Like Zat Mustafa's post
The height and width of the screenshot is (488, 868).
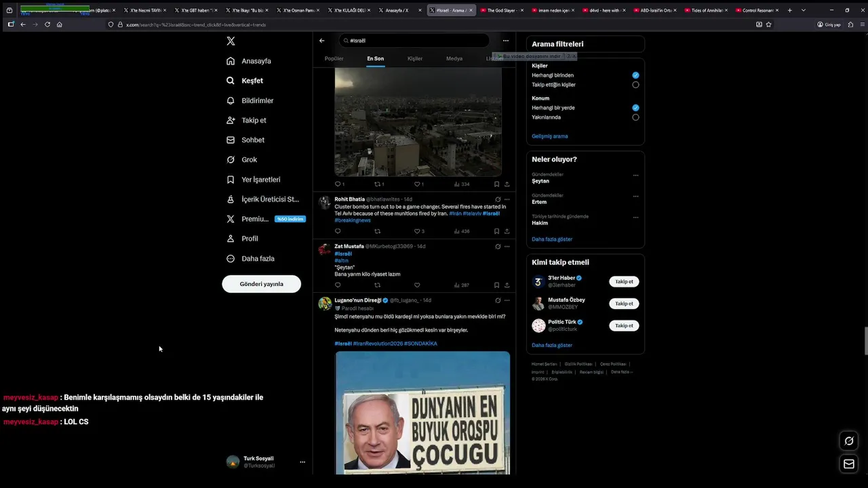[417, 285]
